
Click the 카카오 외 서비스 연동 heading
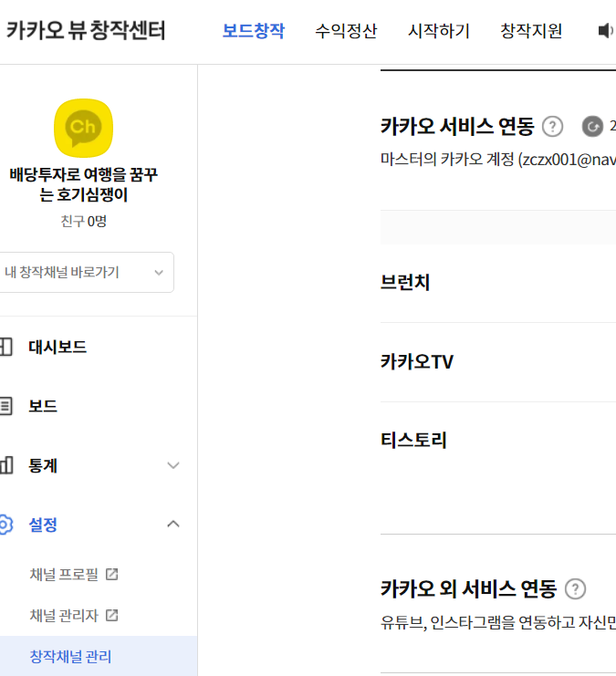coord(468,588)
